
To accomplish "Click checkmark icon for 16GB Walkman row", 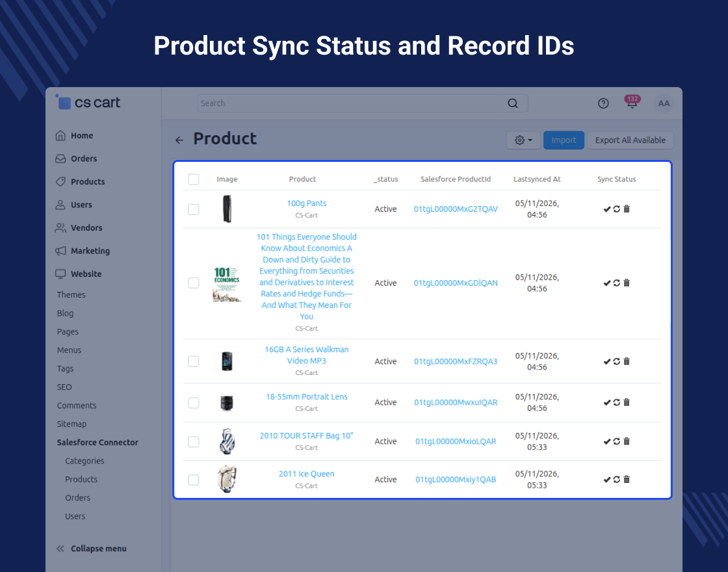I will 607,361.
